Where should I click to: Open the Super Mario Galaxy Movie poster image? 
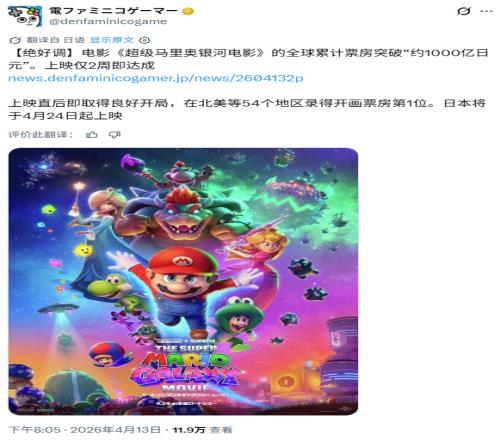[x=183, y=282]
